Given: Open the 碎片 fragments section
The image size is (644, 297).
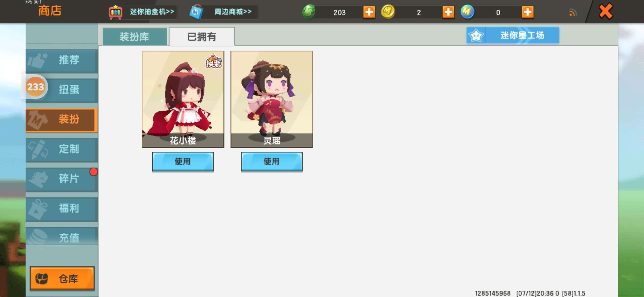Looking at the screenshot, I should pos(62,179).
